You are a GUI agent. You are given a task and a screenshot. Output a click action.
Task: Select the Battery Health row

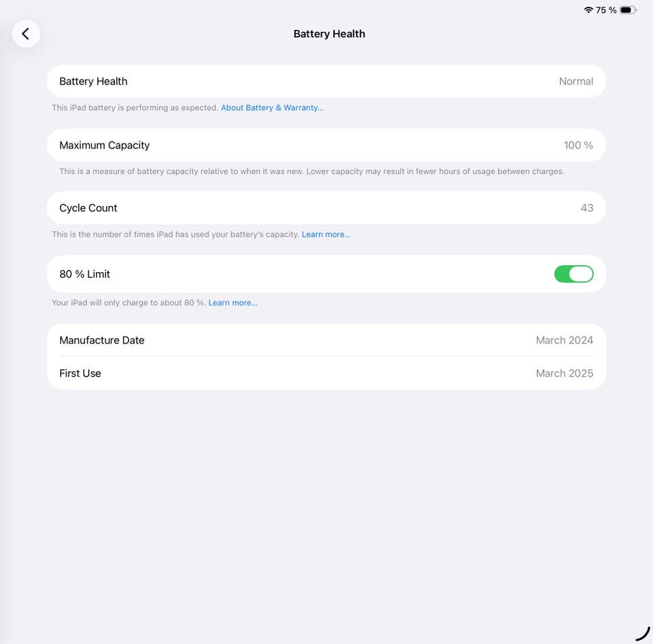click(326, 81)
